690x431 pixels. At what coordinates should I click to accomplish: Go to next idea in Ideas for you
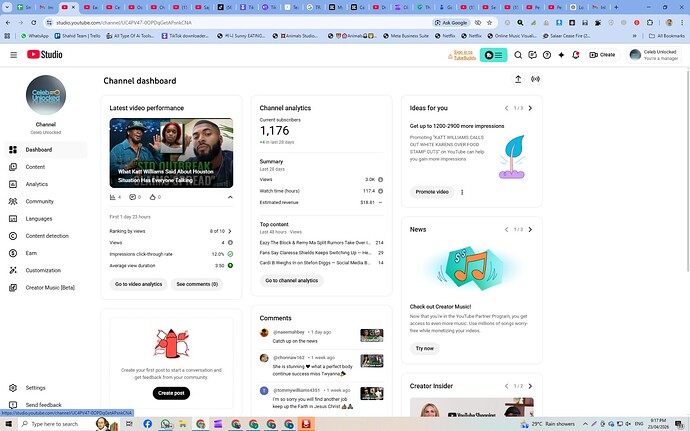530,108
